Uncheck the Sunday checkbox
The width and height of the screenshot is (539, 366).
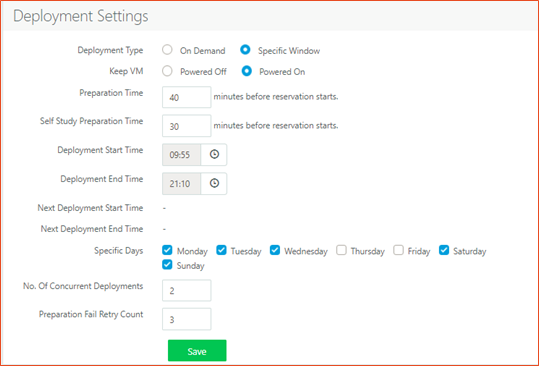click(167, 265)
